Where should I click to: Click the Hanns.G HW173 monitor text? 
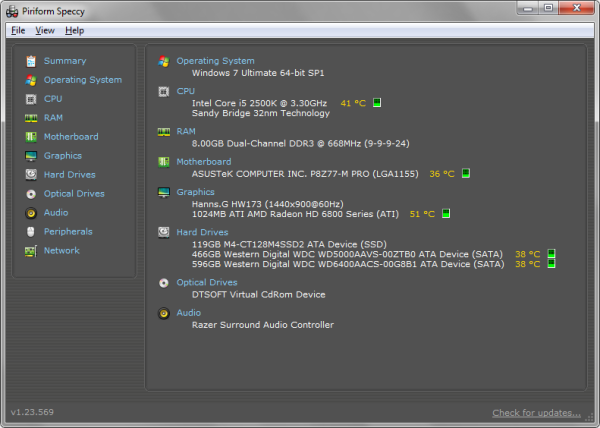pyautogui.click(x=267, y=204)
